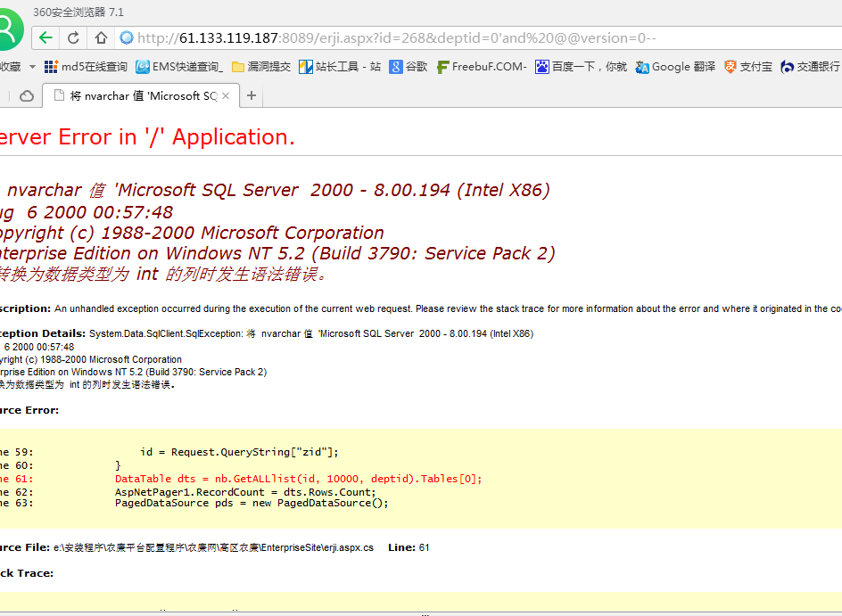Image resolution: width=842 pixels, height=616 pixels.
Task: Open the EMS快递查询 bookmark
Action: (178, 67)
